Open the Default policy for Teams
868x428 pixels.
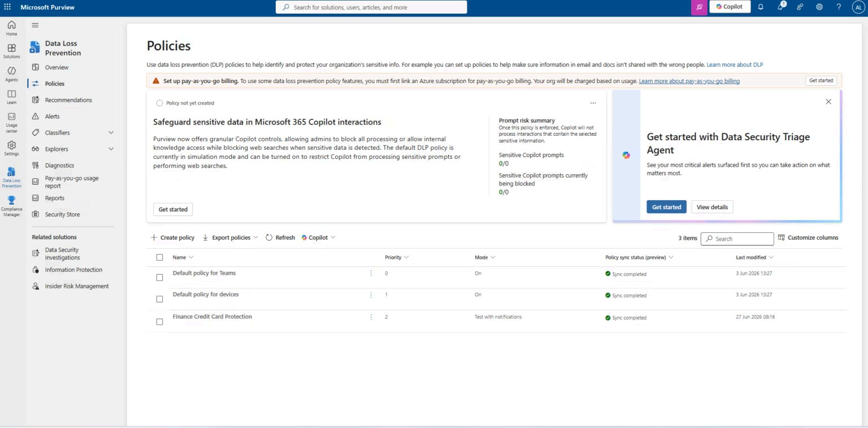pos(204,273)
